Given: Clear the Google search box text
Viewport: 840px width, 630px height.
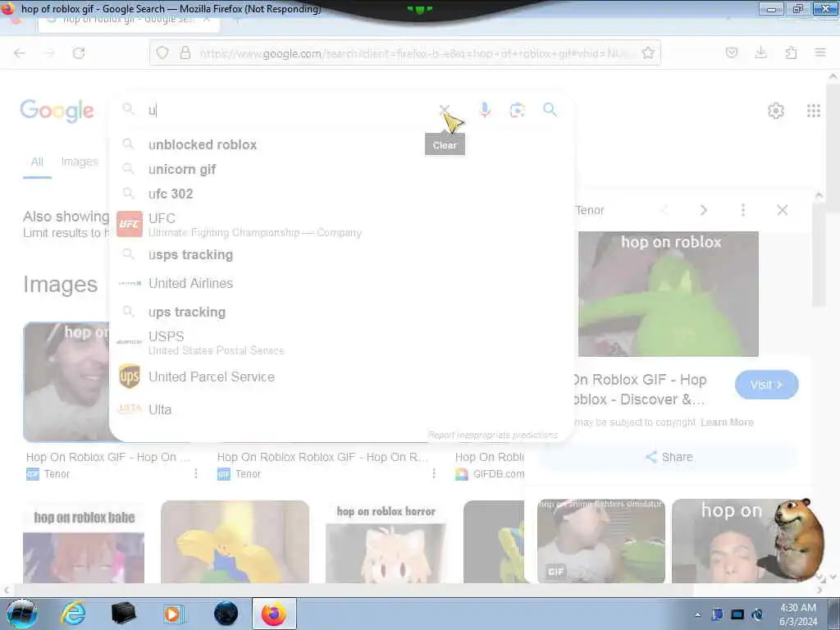Looking at the screenshot, I should point(444,111).
